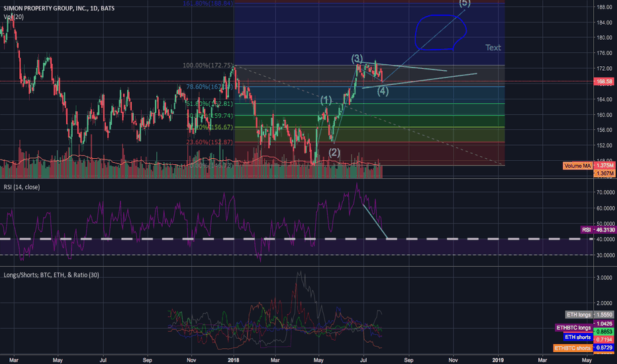The height and width of the screenshot is (364, 617).
Task: Click the 180.00 price axis label
Action: pyautogui.click(x=604, y=38)
